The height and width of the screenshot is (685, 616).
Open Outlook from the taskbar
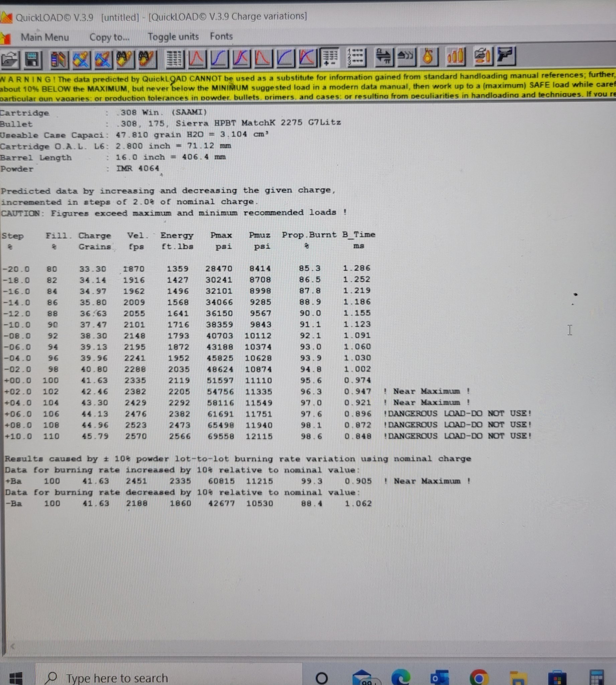[440, 677]
